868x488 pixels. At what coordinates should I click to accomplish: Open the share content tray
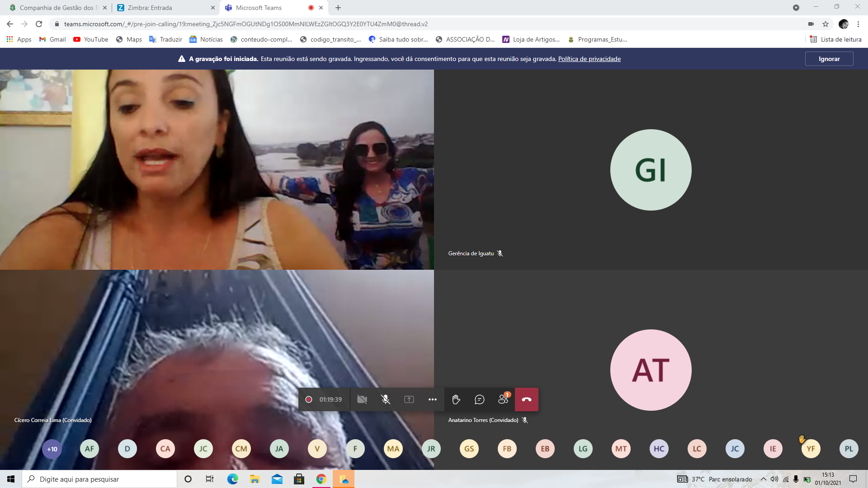[409, 399]
